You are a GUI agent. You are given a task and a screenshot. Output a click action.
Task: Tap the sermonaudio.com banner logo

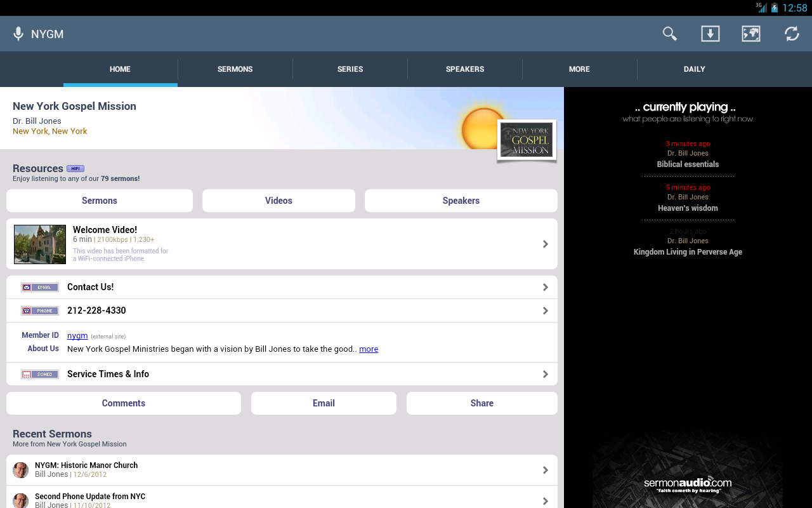click(x=688, y=484)
